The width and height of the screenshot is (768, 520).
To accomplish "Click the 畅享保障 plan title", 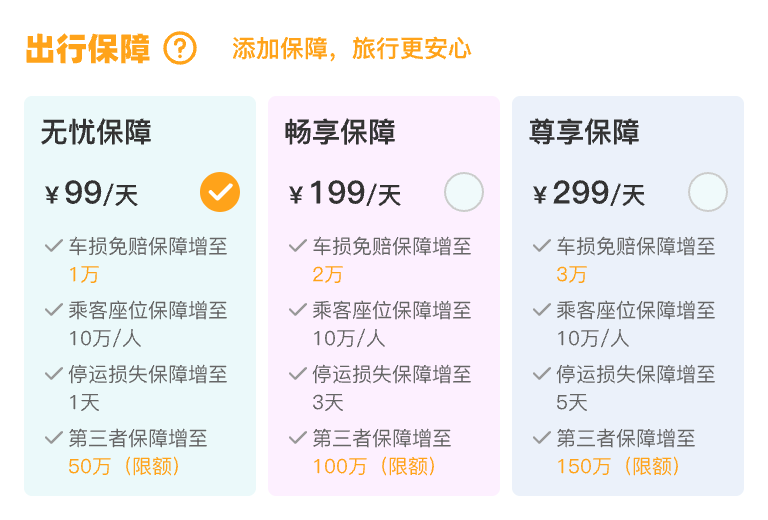I will click(340, 132).
